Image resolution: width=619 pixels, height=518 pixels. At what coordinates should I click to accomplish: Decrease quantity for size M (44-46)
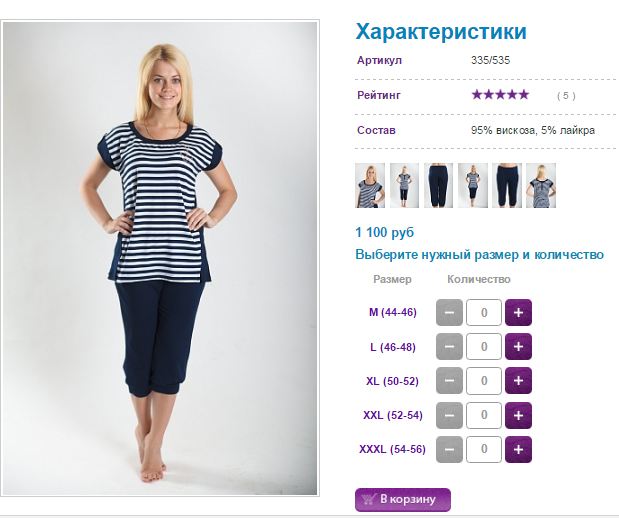tap(449, 312)
